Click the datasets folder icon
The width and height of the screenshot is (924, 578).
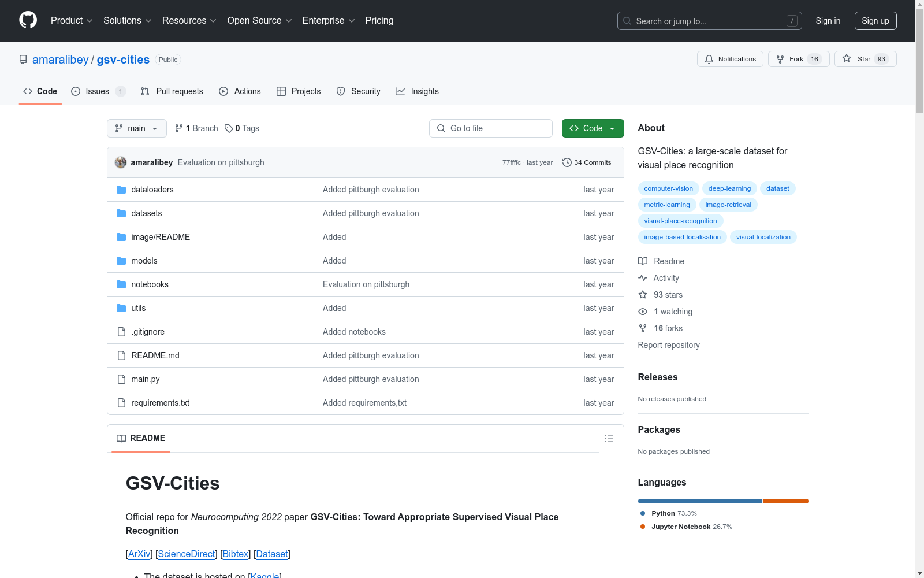[x=121, y=213]
